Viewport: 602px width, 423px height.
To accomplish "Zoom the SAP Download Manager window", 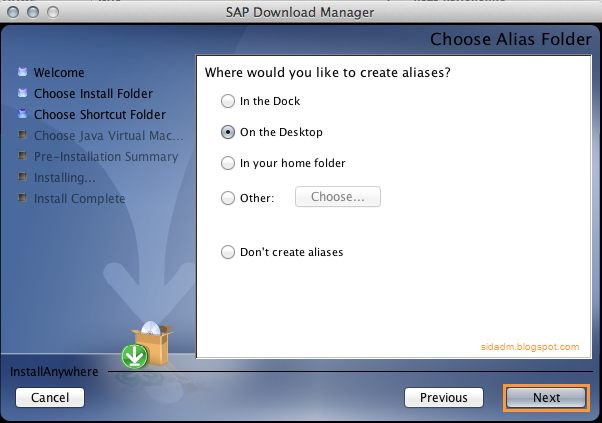I will coord(53,12).
